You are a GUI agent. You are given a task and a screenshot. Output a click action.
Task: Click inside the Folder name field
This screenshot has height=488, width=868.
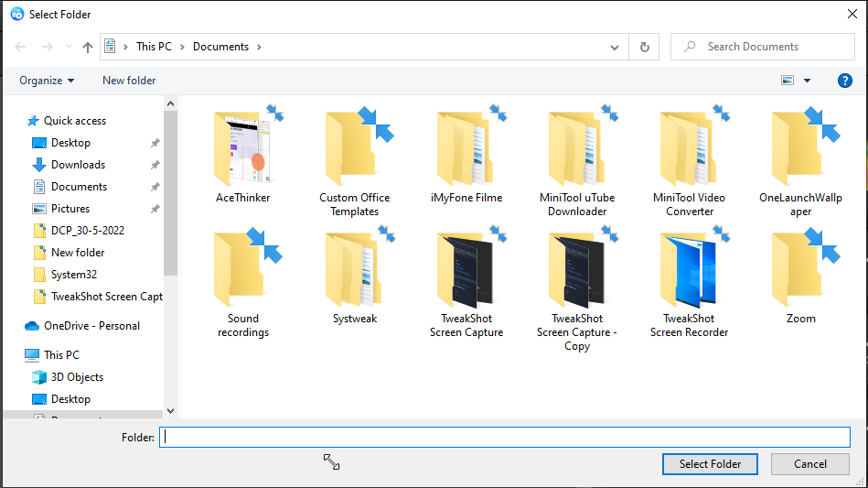point(505,437)
